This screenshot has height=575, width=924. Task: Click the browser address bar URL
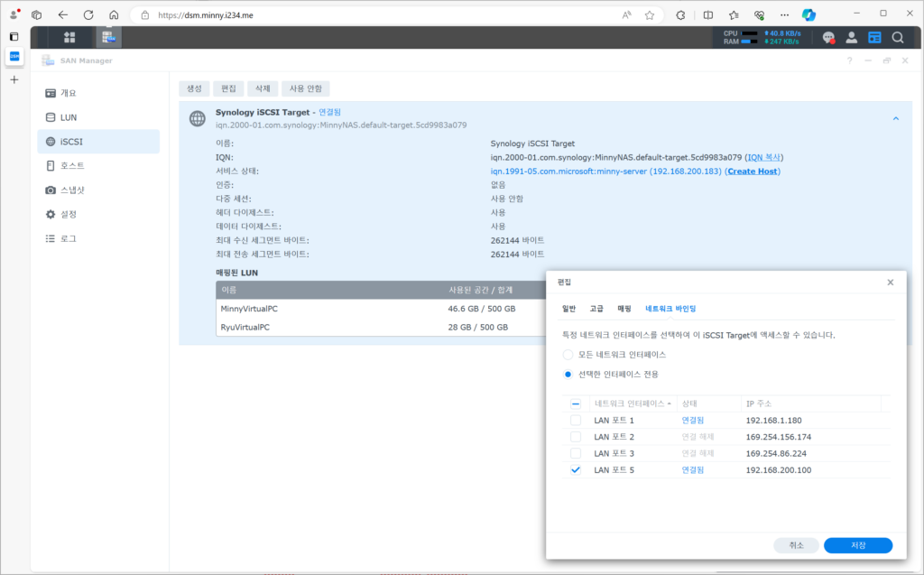(x=206, y=15)
